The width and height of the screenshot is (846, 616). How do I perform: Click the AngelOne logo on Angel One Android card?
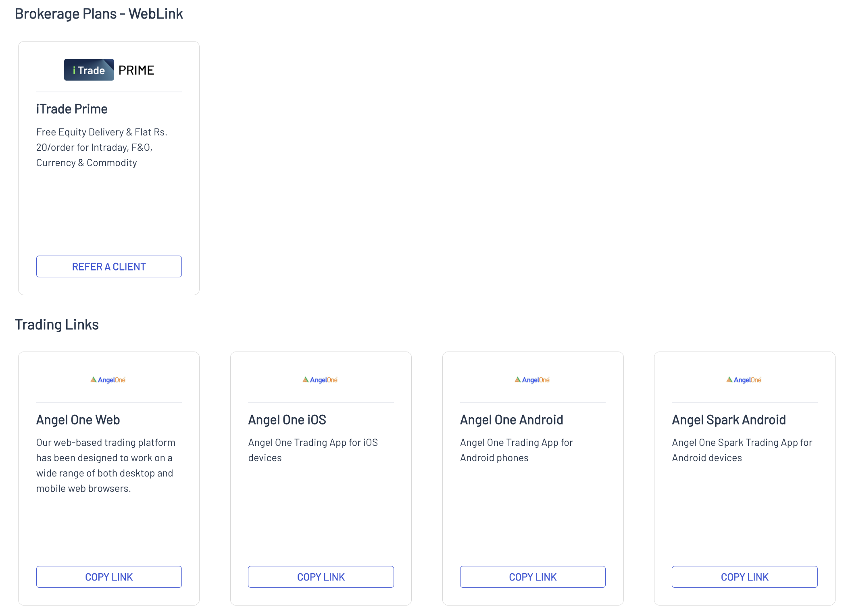pyautogui.click(x=532, y=380)
